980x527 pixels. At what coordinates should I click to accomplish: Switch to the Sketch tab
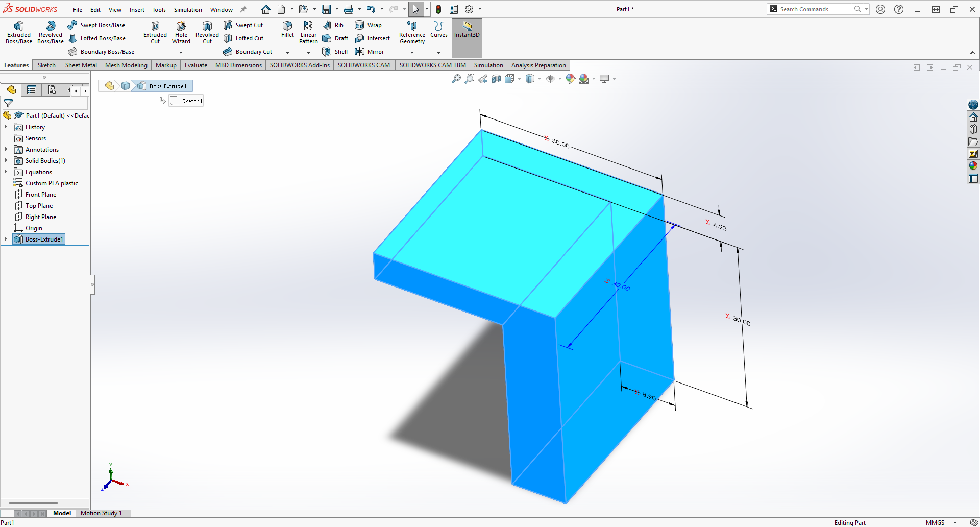click(46, 65)
